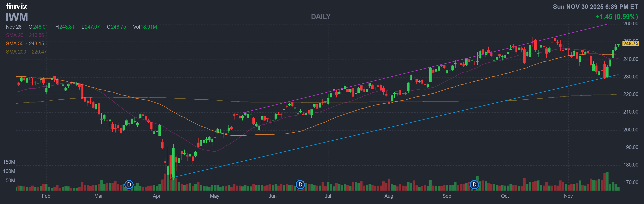Click the chart timestamp Sun NOV 30 2025

coord(595,7)
